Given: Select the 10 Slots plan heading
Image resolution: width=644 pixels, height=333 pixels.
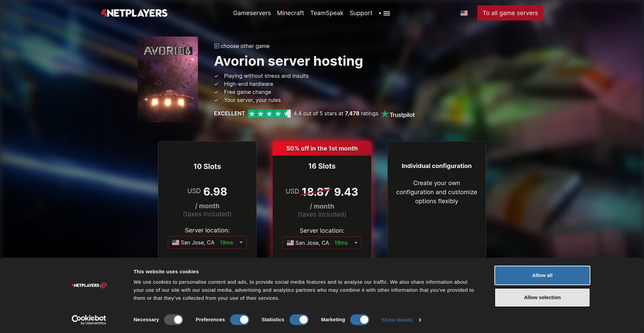Looking at the screenshot, I should point(207,166).
